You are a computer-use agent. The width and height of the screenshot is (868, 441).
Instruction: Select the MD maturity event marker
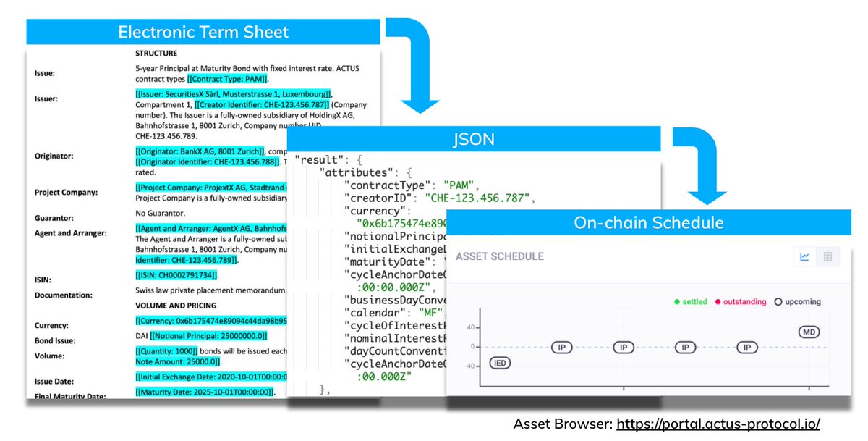point(809,332)
